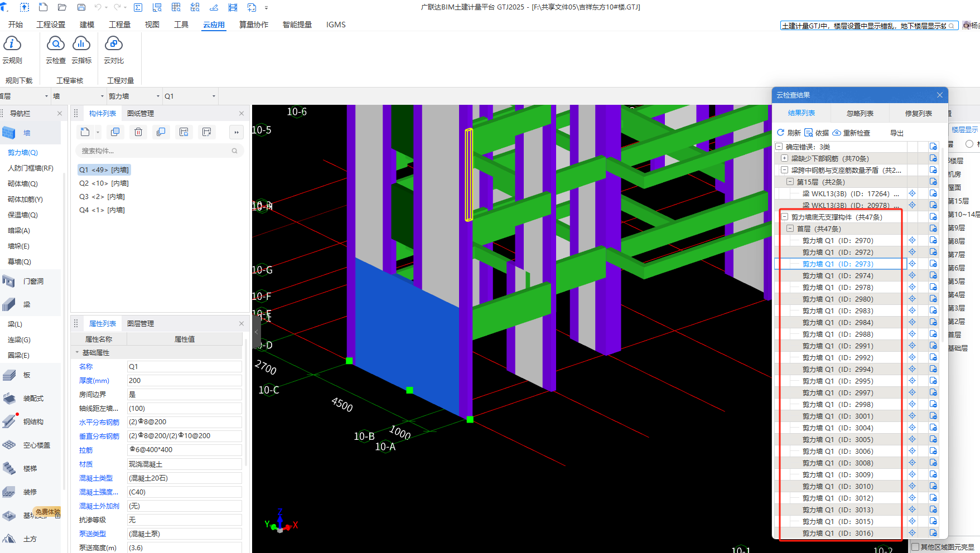This screenshot has width=980, height=553.
Task: Click the more tools double-arrow in 构件列表 toolbar
Action: click(x=236, y=132)
